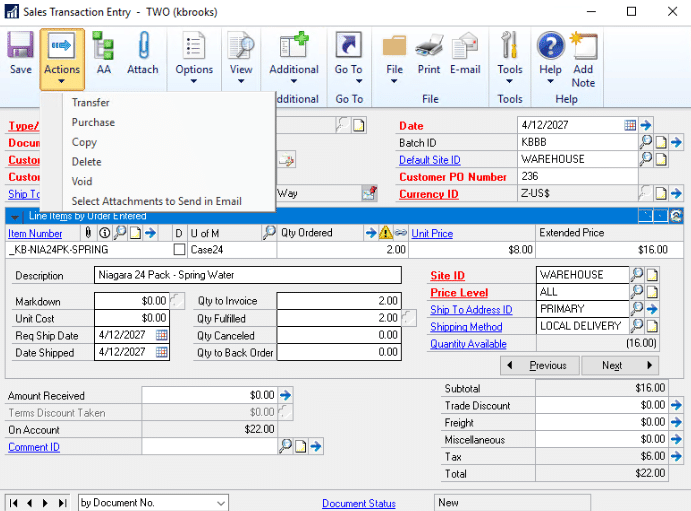The image size is (691, 511).
Task: Choose Copy from the Actions menu
Action: [84, 142]
